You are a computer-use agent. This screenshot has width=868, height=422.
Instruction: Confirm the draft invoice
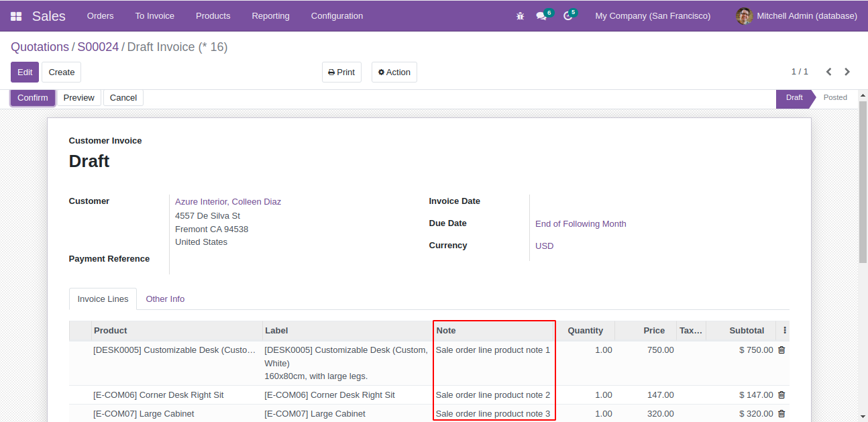[33, 98]
